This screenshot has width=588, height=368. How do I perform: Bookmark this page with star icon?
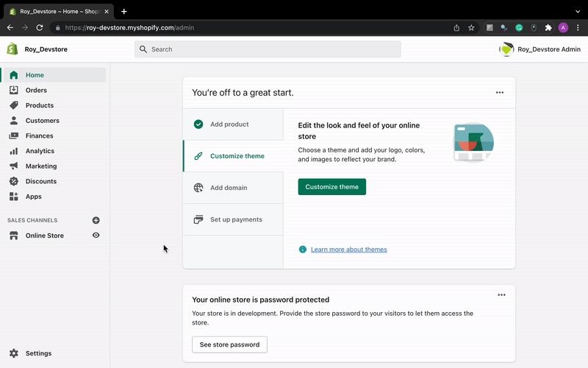[x=471, y=27]
